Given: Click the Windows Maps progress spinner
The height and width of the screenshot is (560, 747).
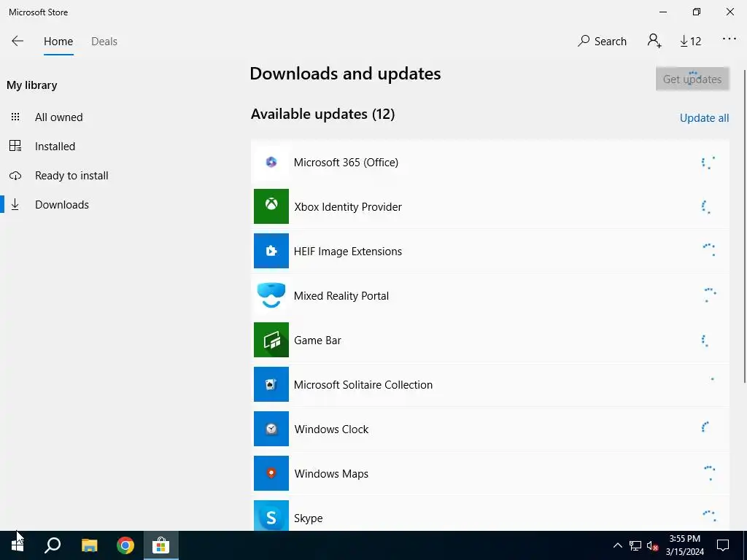Looking at the screenshot, I should [708, 474].
